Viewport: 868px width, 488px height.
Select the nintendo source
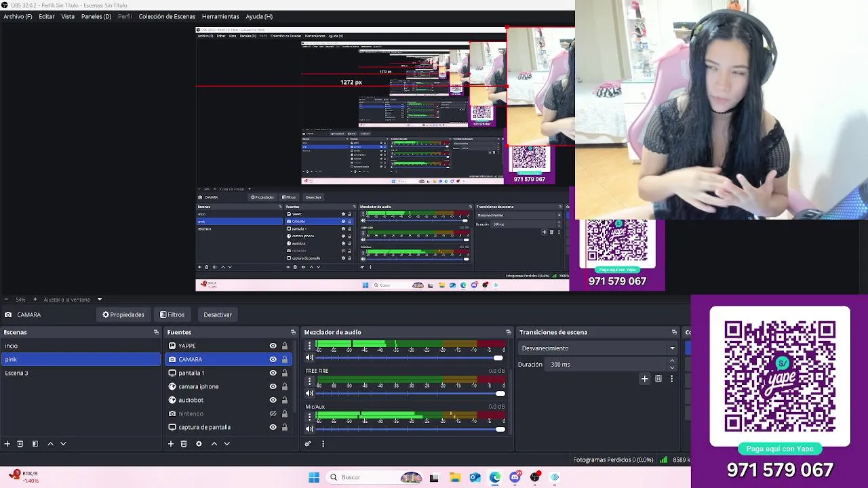click(229, 413)
